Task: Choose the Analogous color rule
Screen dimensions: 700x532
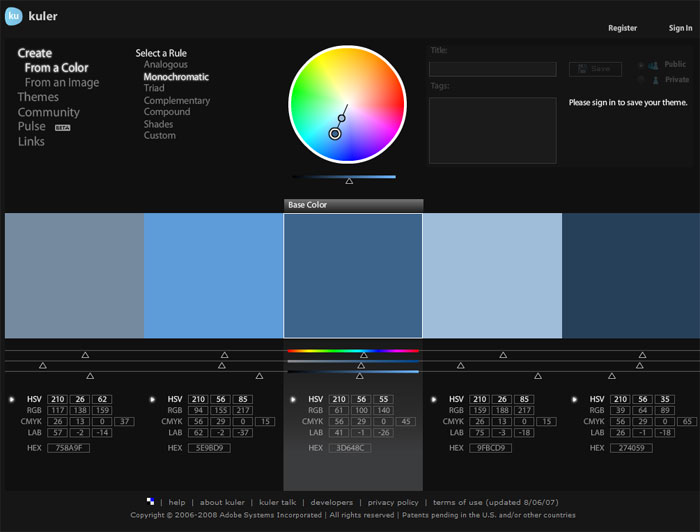Action: 165,65
